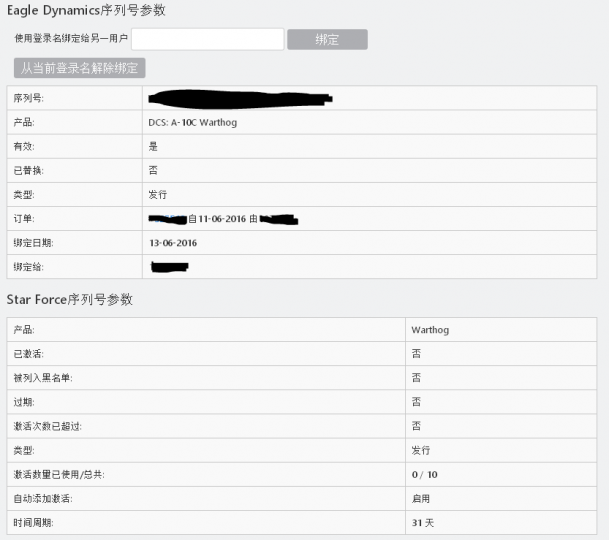Click the redacted 序列号 value cell
The width and height of the screenshot is (609, 540).
pyautogui.click(x=240, y=98)
